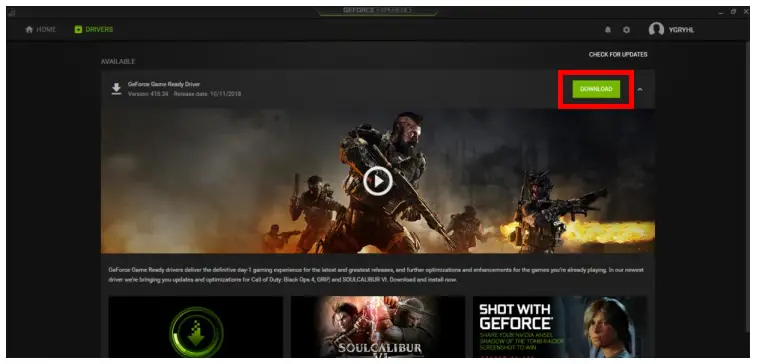Switch to the Drivers tab
The height and width of the screenshot is (364, 763).
(93, 30)
